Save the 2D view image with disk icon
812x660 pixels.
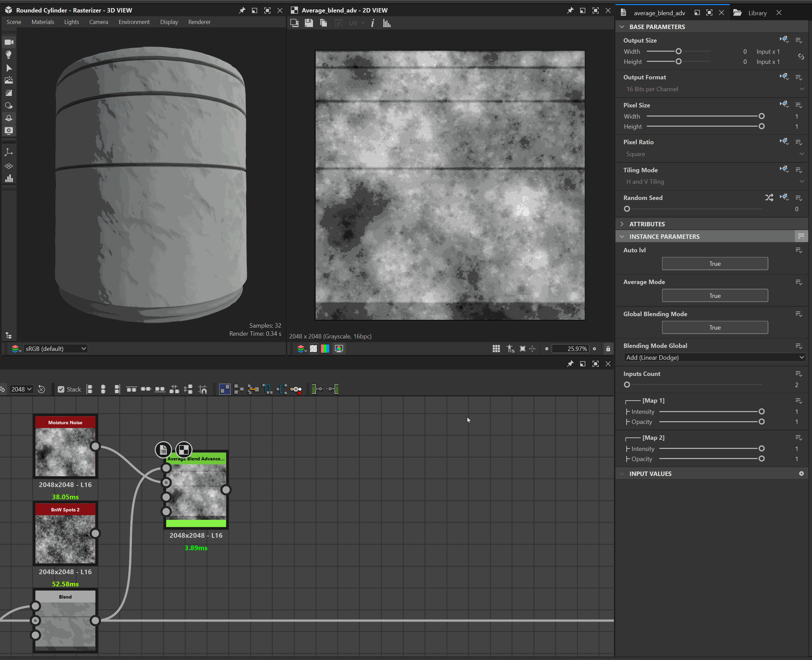[x=309, y=23]
